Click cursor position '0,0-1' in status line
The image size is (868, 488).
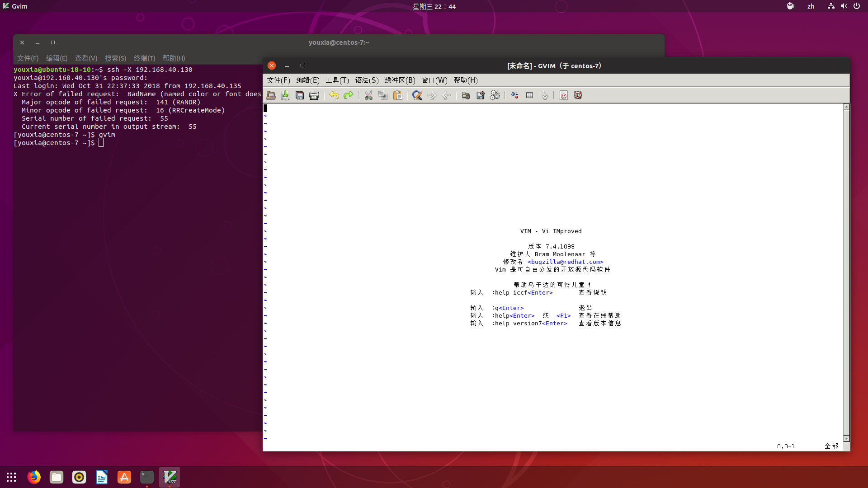(786, 446)
